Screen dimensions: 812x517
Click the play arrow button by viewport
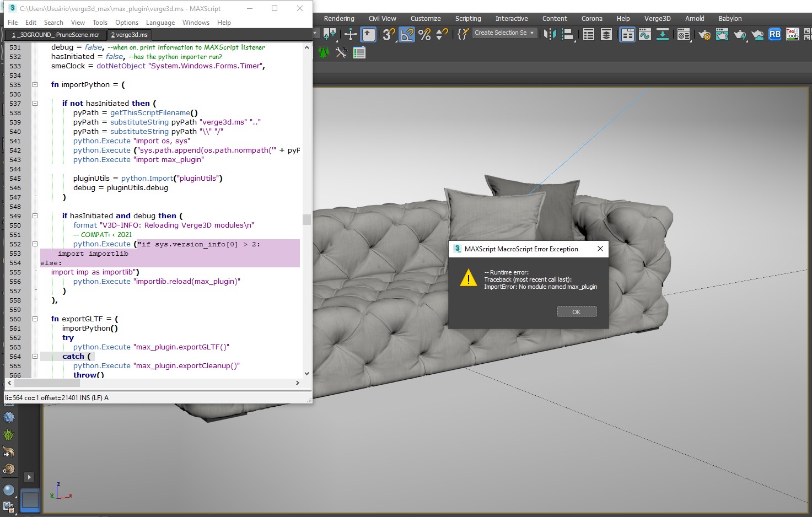point(29,477)
